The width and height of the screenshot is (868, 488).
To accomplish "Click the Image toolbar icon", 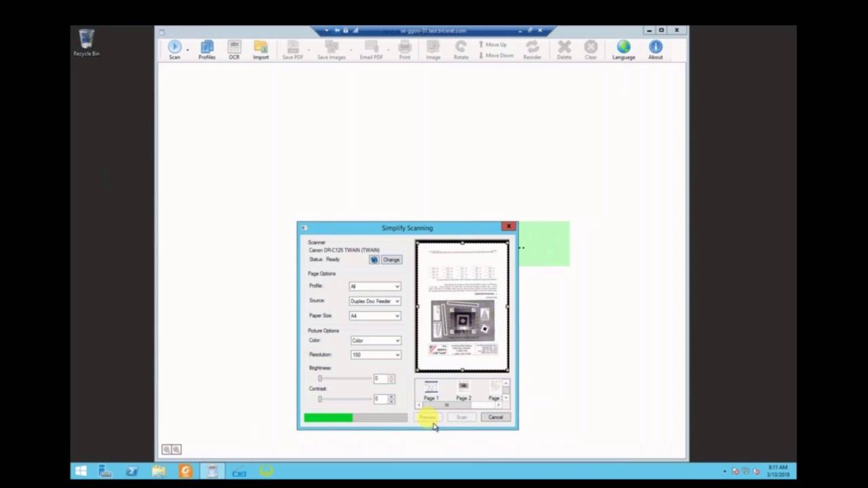I will [433, 49].
